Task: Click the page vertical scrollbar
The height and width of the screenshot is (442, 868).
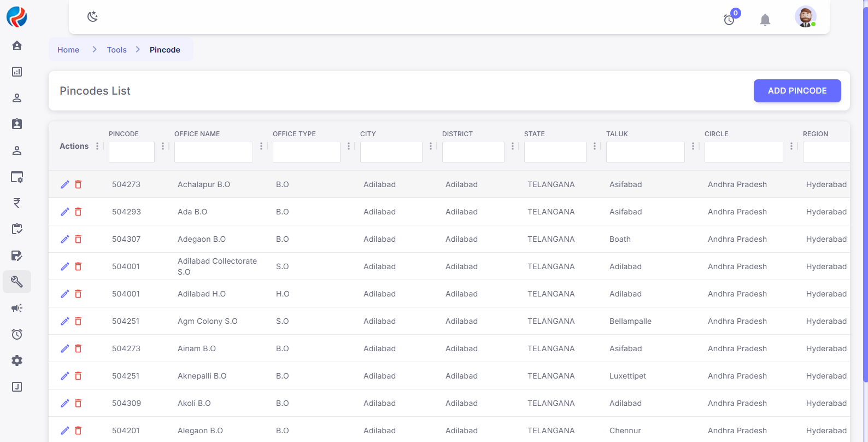Action: point(865,191)
